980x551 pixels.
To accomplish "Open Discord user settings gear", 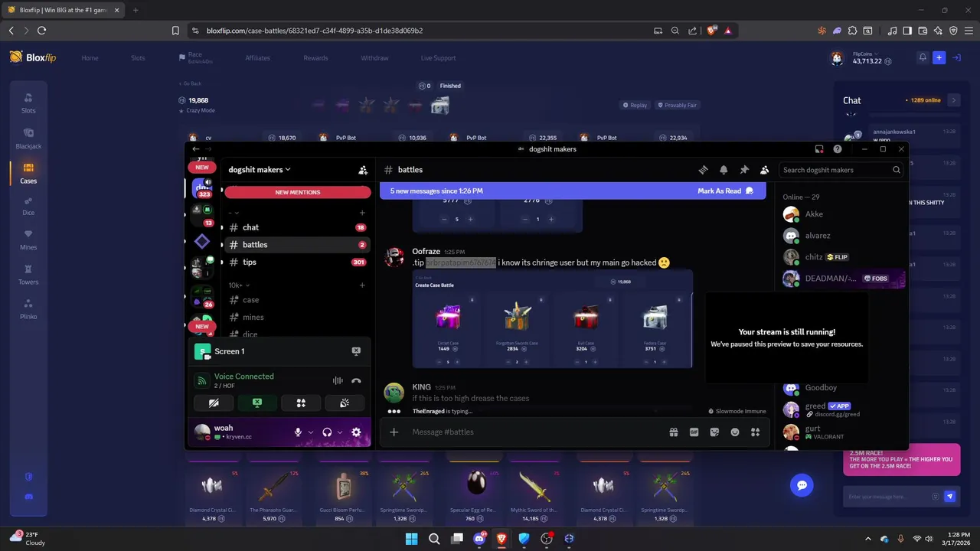I will click(356, 432).
